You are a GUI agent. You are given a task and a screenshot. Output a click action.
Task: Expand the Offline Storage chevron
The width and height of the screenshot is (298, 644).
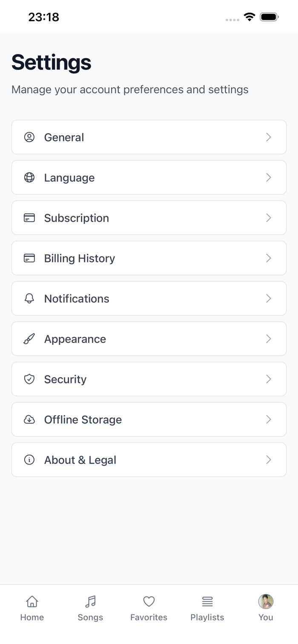pyautogui.click(x=269, y=419)
